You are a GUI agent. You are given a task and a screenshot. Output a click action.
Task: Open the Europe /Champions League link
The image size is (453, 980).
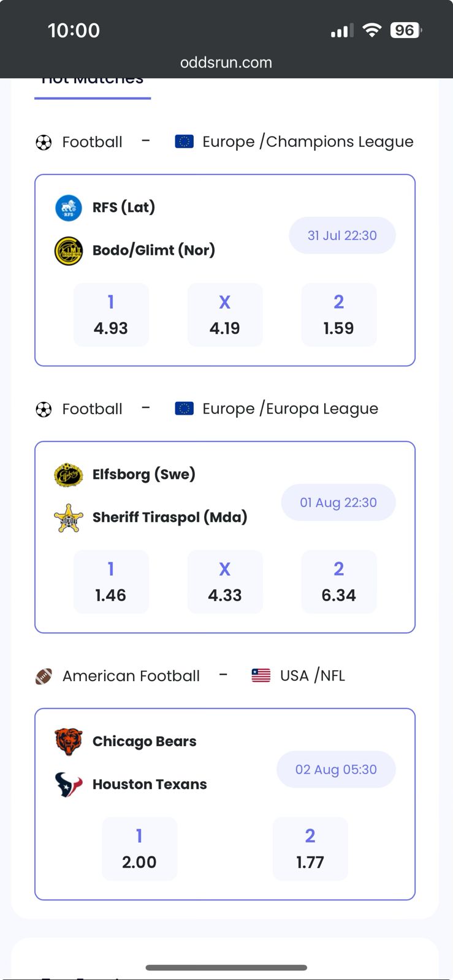pos(308,142)
